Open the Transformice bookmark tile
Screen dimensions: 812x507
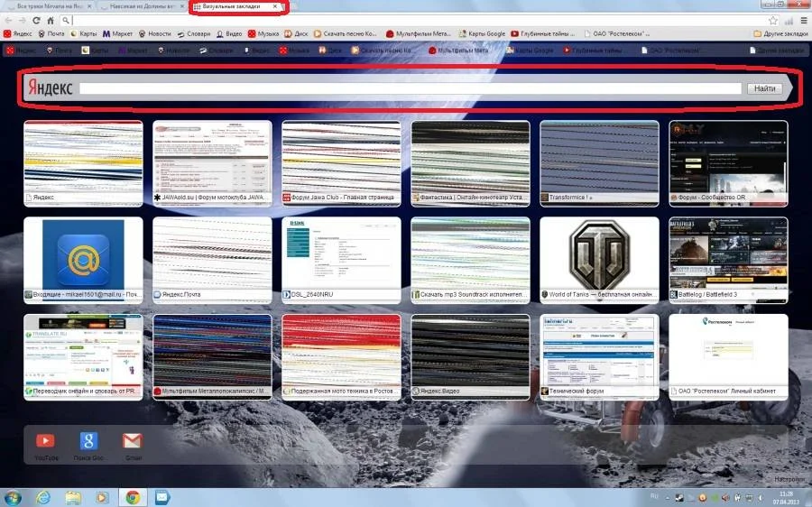[x=599, y=163]
